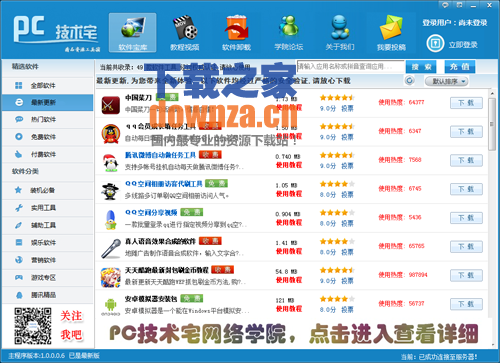Open the 教程视频 film reel icon
Image resolution: width=500 pixels, height=363 pixels.
pyautogui.click(x=184, y=32)
